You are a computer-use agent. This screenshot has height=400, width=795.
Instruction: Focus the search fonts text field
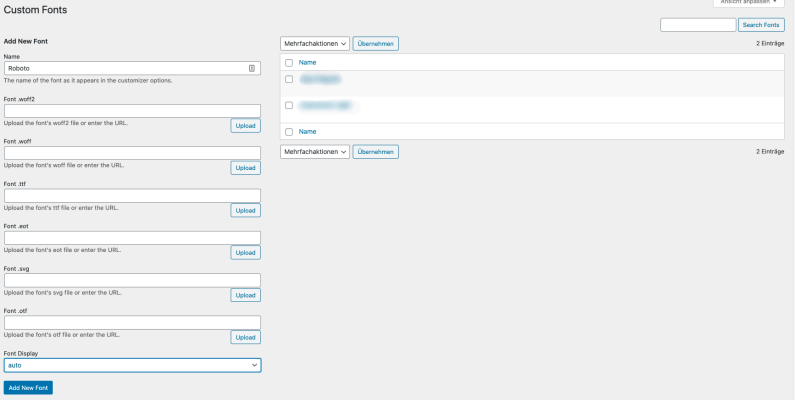[698, 25]
